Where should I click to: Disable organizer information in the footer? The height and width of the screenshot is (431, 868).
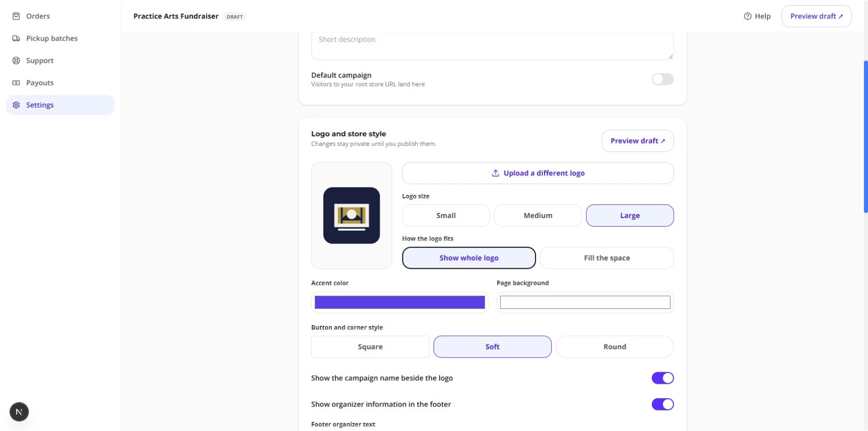[662, 404]
